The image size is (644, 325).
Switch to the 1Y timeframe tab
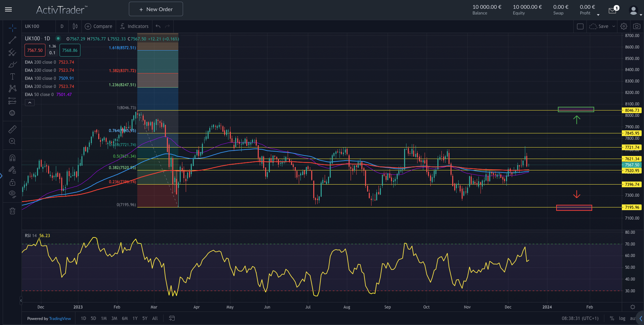click(x=135, y=318)
